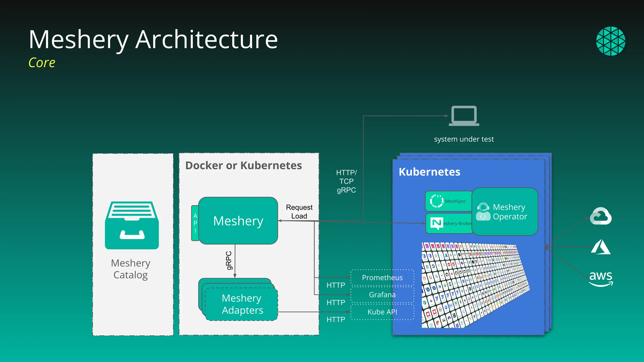The height and width of the screenshot is (362, 644).
Task: Click the Meshery Operator headset icon
Action: 483,212
